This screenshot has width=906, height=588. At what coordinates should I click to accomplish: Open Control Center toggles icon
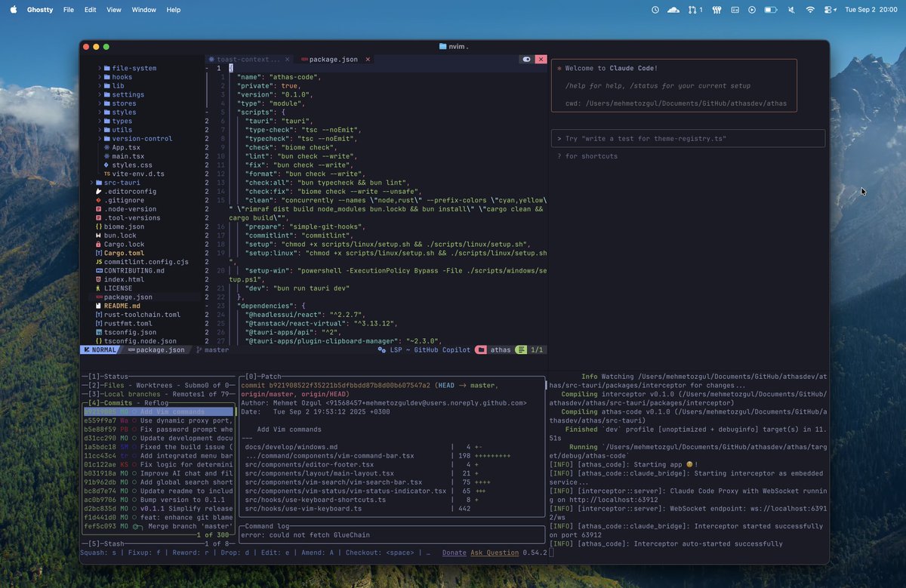click(x=830, y=10)
